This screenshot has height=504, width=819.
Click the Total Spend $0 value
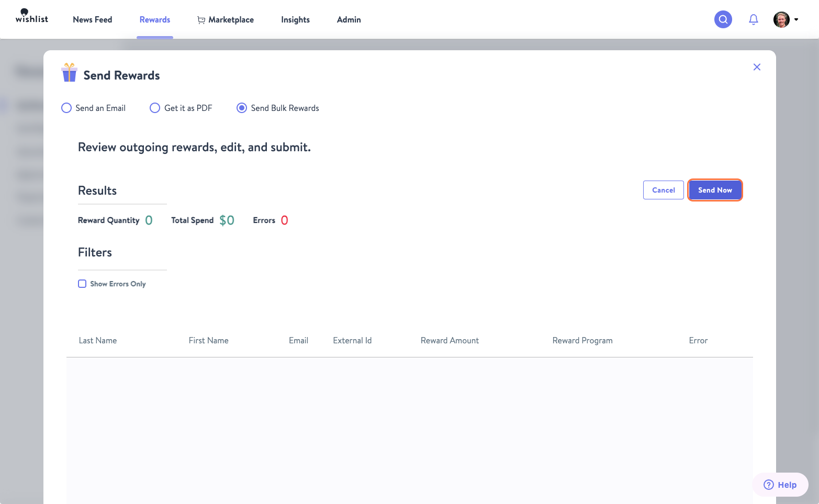tap(227, 220)
